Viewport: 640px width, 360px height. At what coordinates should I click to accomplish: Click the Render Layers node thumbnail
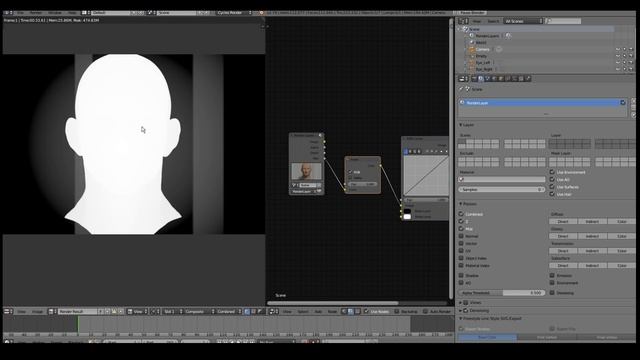coord(306,171)
